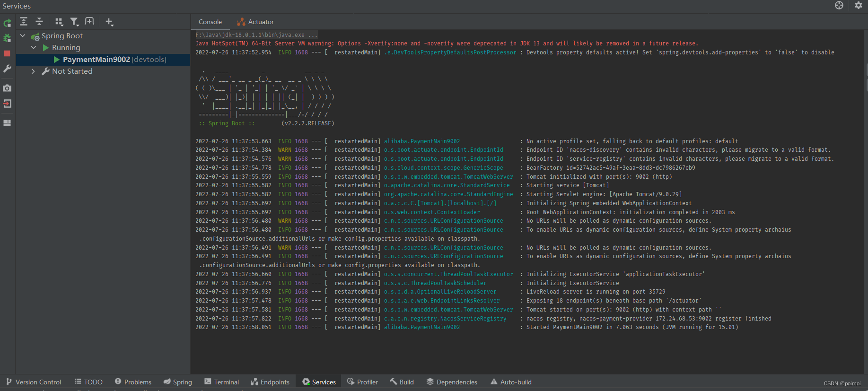Click the Rerun green arrow icon
This screenshot has height=391, width=868.
(7, 23)
